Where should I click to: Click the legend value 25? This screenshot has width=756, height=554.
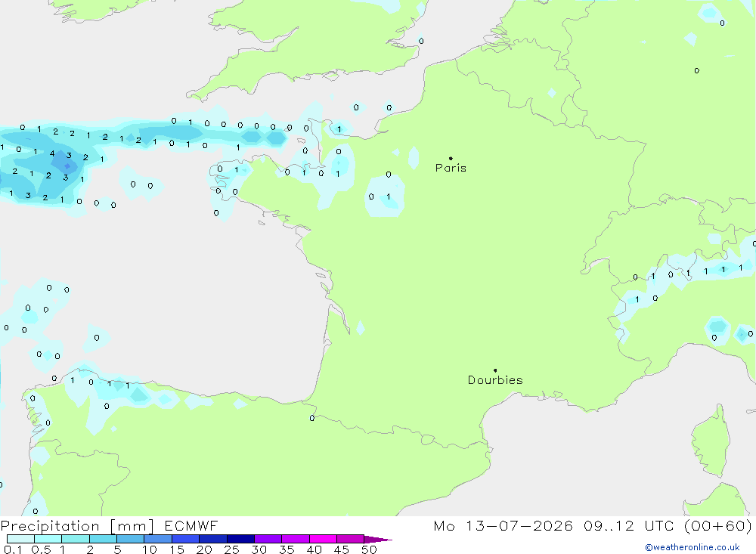[x=232, y=549]
